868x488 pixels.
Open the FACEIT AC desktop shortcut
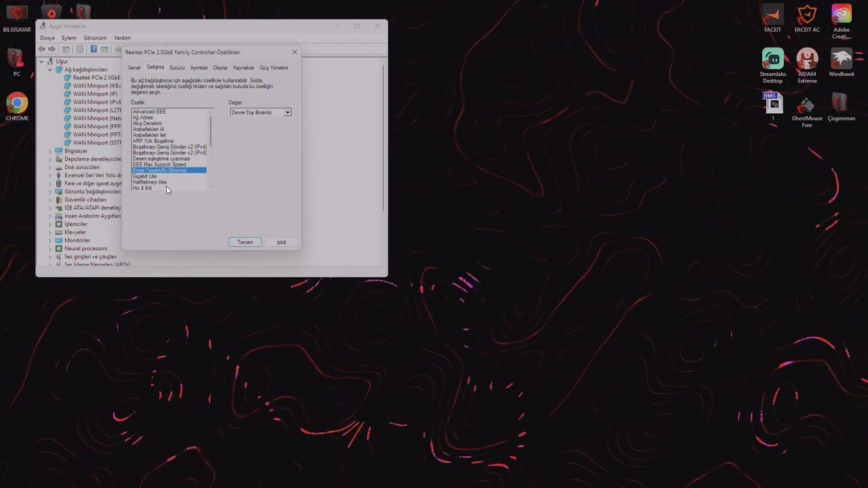807,18
